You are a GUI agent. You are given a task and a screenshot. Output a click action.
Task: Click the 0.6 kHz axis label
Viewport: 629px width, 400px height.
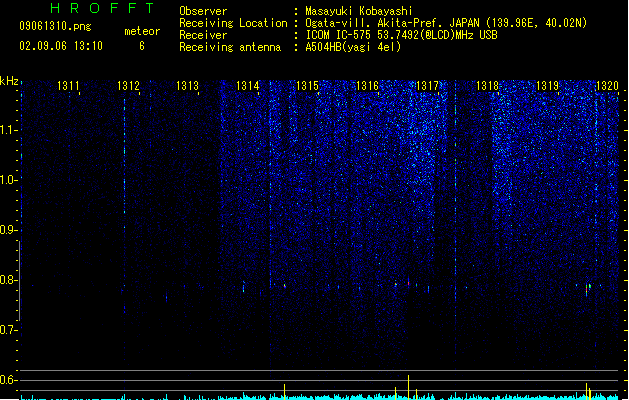[8, 380]
